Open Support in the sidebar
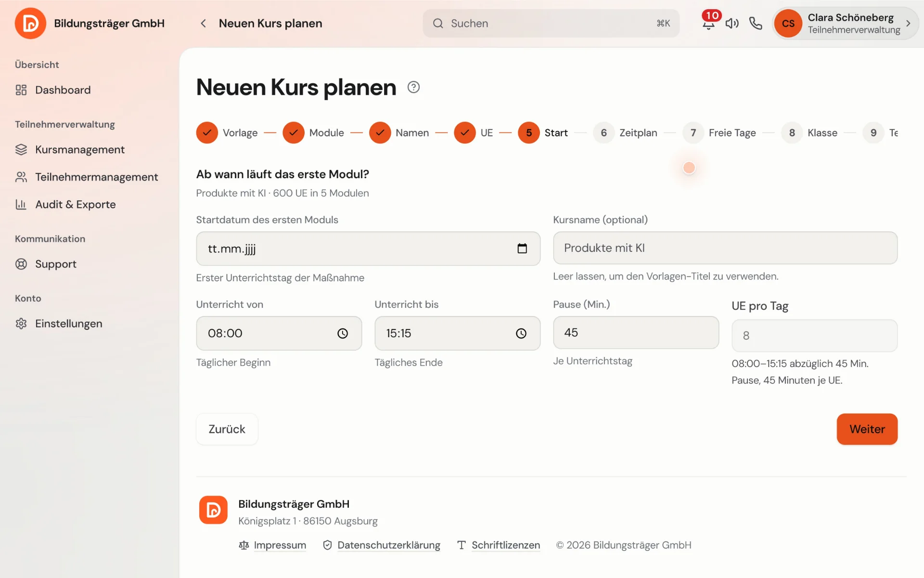Viewport: 924px width, 578px height. click(x=46, y=264)
